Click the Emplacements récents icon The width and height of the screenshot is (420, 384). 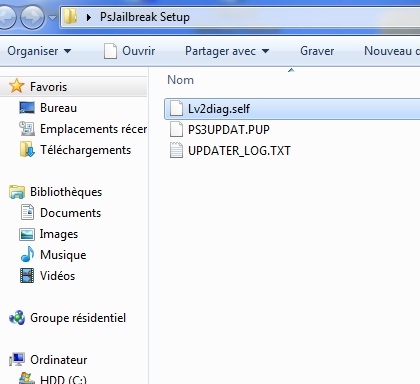[x=27, y=129]
